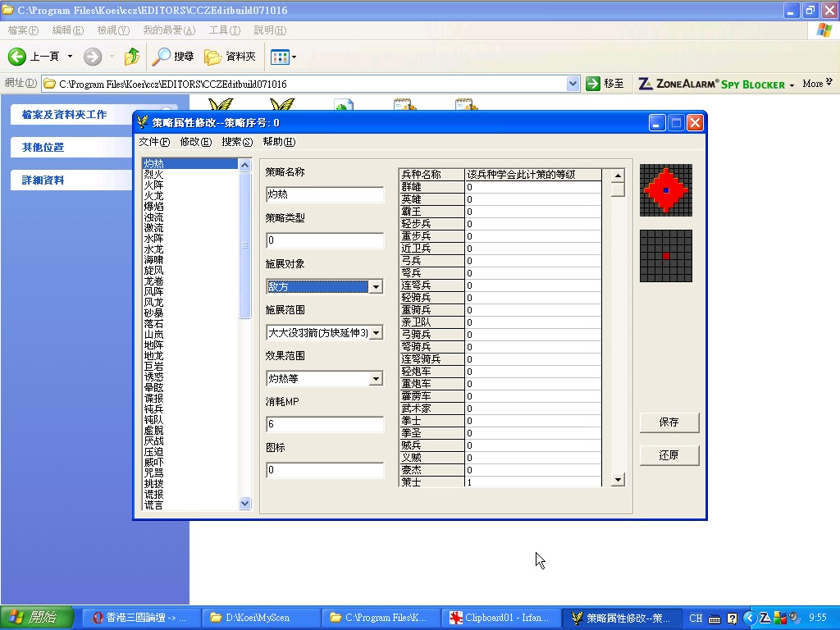Click the Up folder icon
The image size is (840, 630).
pyautogui.click(x=131, y=57)
